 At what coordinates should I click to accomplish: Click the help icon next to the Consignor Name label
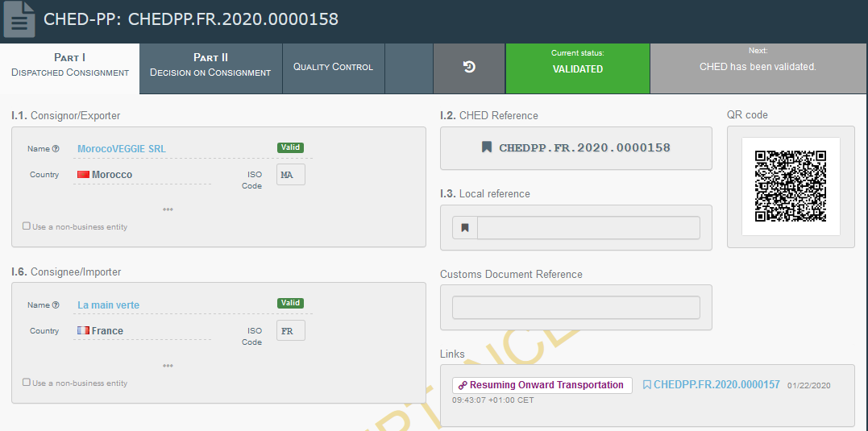[x=56, y=149]
